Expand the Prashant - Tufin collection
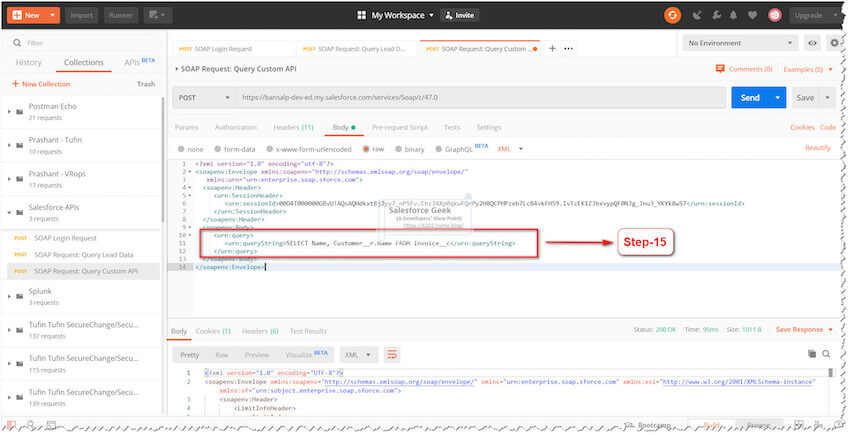Image resolution: width=850 pixels, height=435 pixels. pyautogui.click(x=9, y=145)
